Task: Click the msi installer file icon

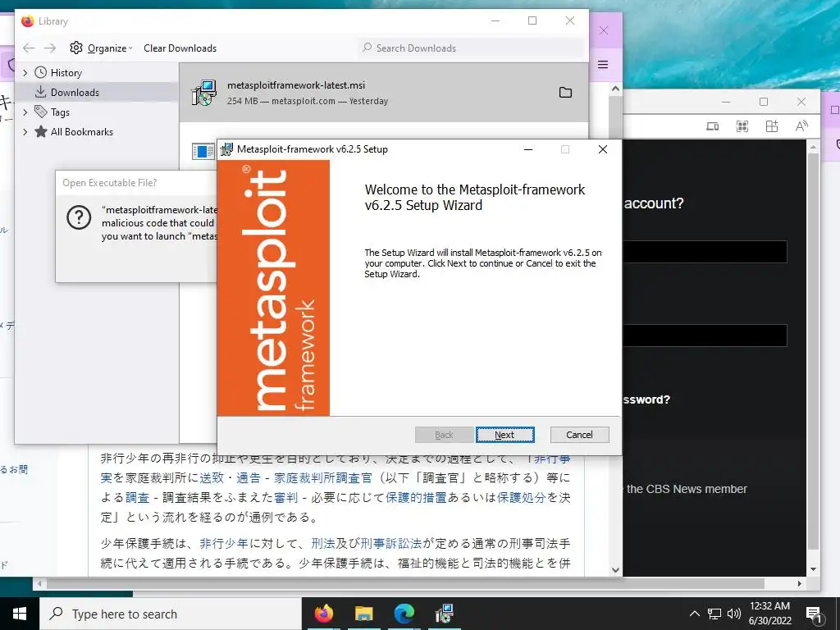Action: [x=204, y=93]
